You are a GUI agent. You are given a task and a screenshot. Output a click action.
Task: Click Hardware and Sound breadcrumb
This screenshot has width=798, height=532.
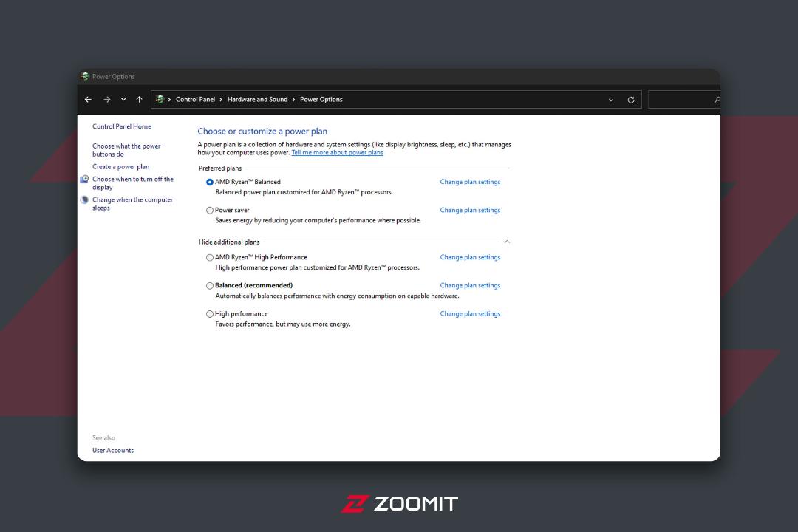point(258,99)
